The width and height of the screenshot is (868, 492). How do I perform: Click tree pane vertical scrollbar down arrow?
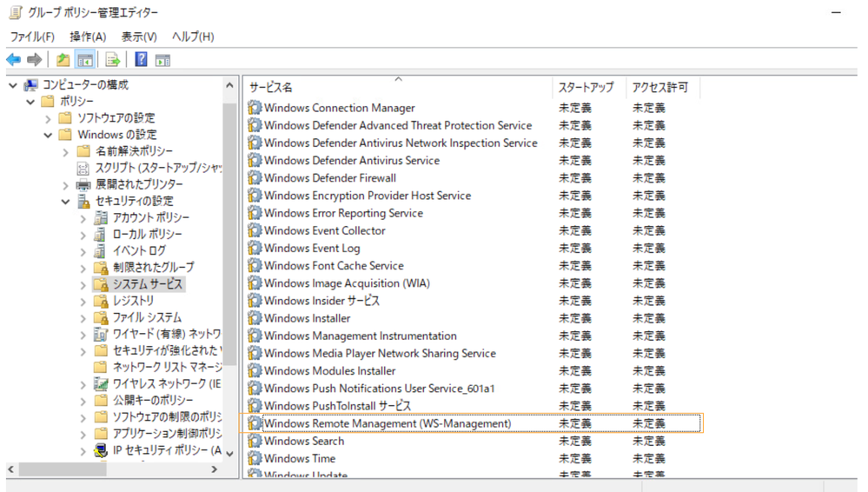(230, 453)
